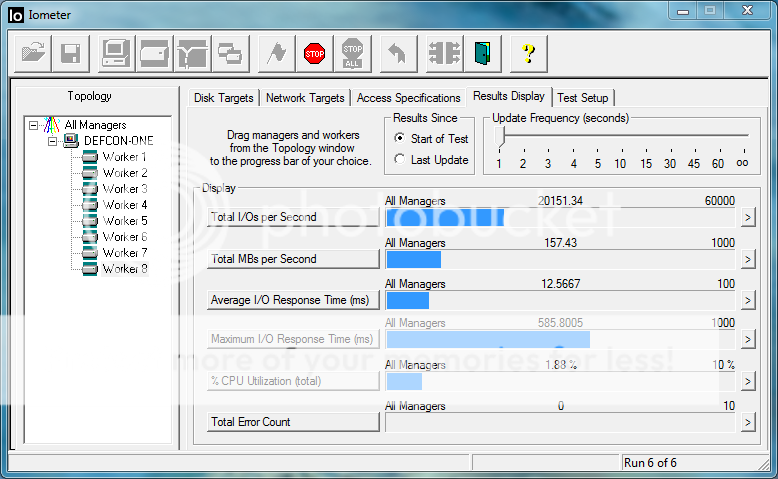Collapse the All Managers tree node
The height and width of the screenshot is (479, 778).
click(x=34, y=125)
